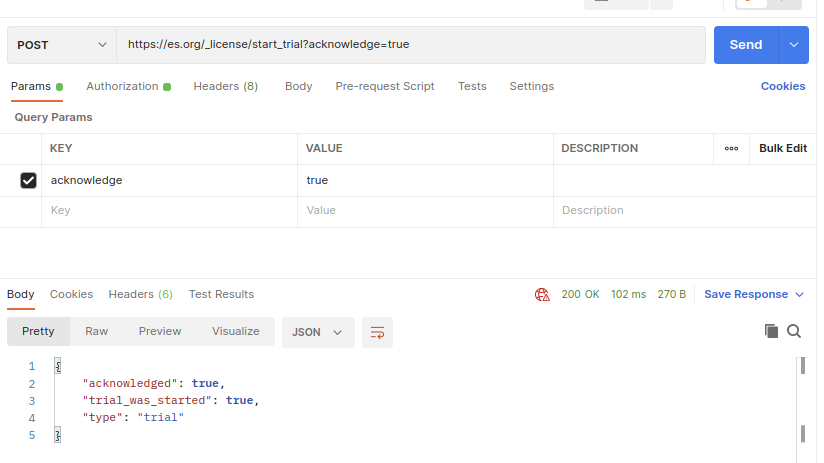Open the POST method dropdown
This screenshot has width=824, height=463.
[x=62, y=45]
